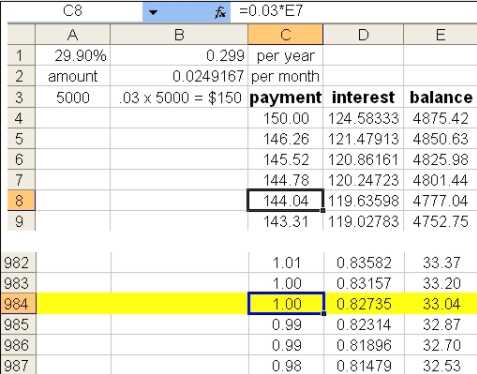Click the fx insert function icon
The height and width of the screenshot is (374, 477).
(220, 12)
